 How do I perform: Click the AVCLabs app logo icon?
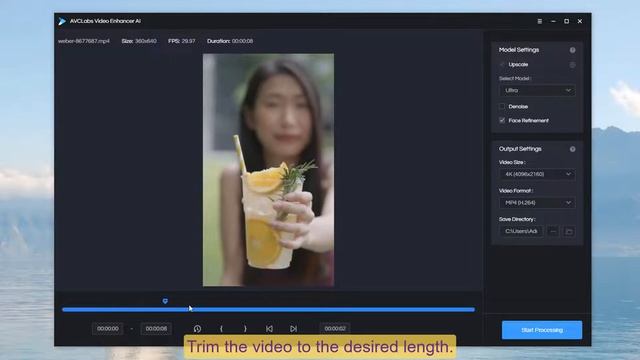pyautogui.click(x=62, y=21)
